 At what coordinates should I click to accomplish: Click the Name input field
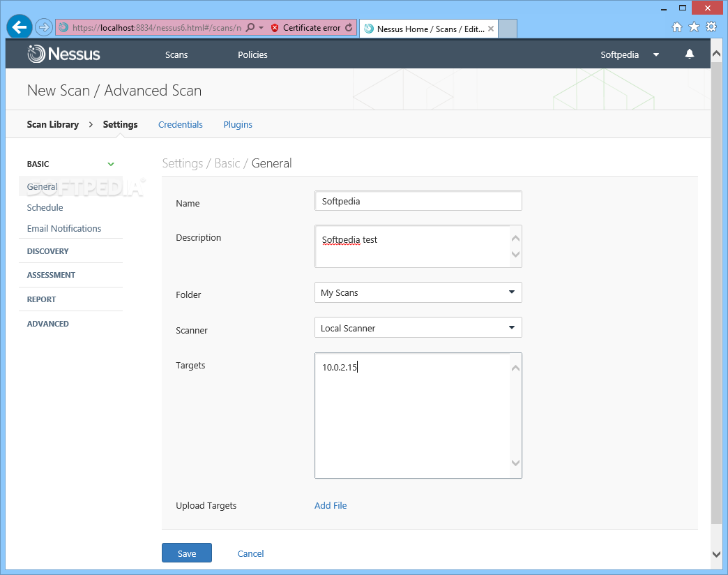(418, 201)
